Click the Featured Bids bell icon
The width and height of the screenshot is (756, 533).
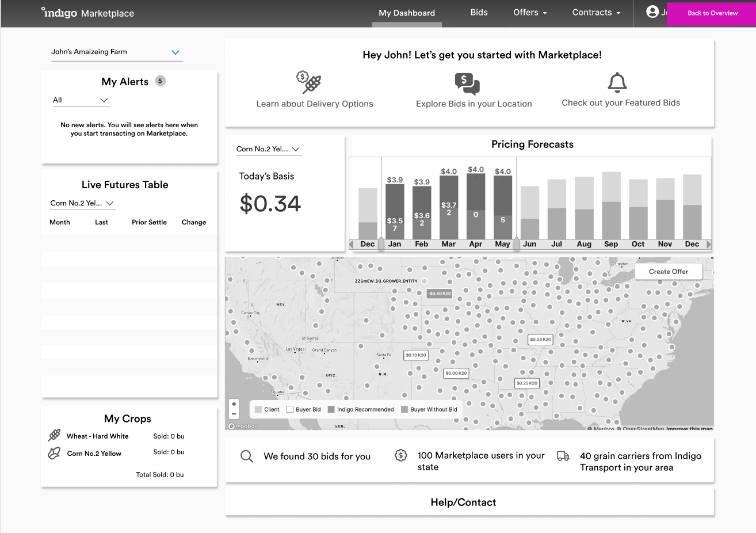[617, 82]
